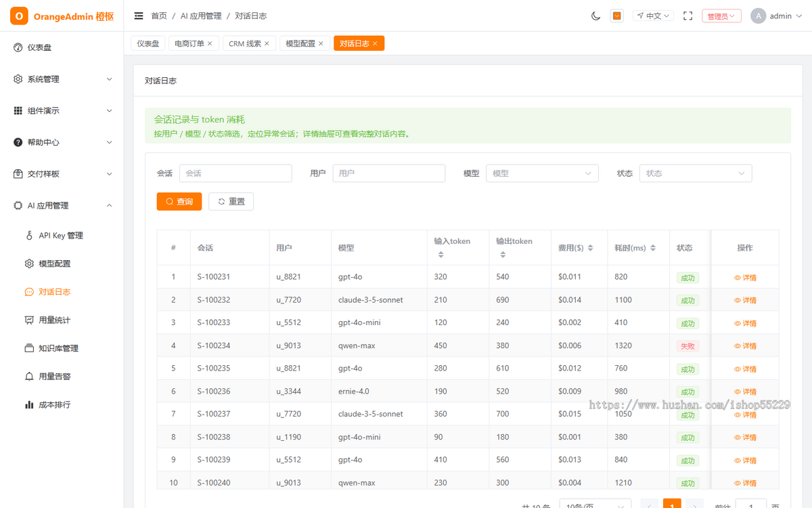The height and width of the screenshot is (508, 812).
Task: View 详情 for session S-100235
Action: point(745,369)
